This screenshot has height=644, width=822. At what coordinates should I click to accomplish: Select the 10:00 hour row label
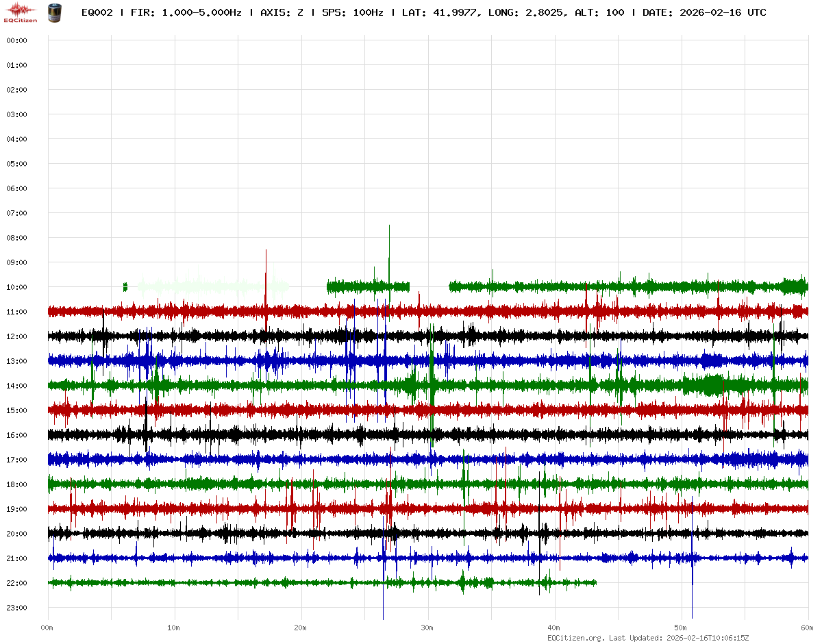tap(16, 287)
